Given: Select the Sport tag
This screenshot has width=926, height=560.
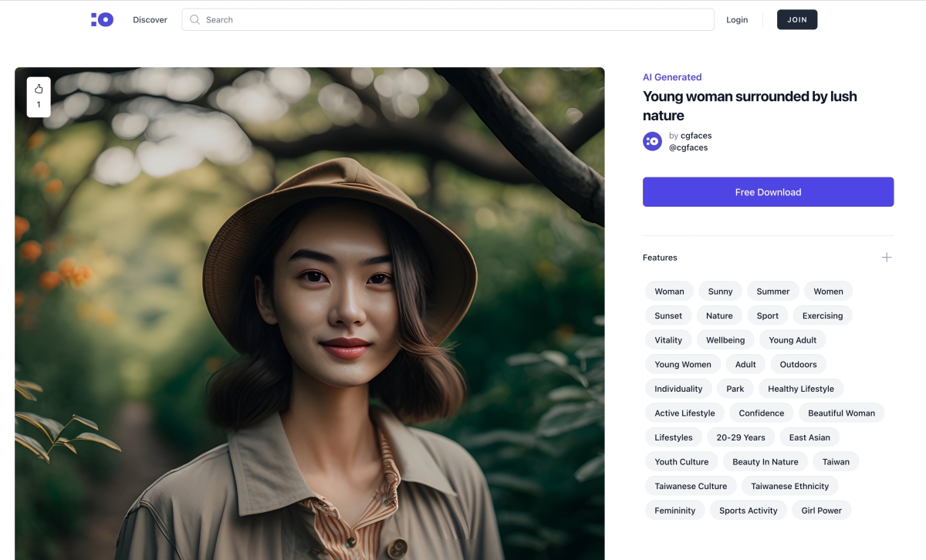Looking at the screenshot, I should coord(767,315).
